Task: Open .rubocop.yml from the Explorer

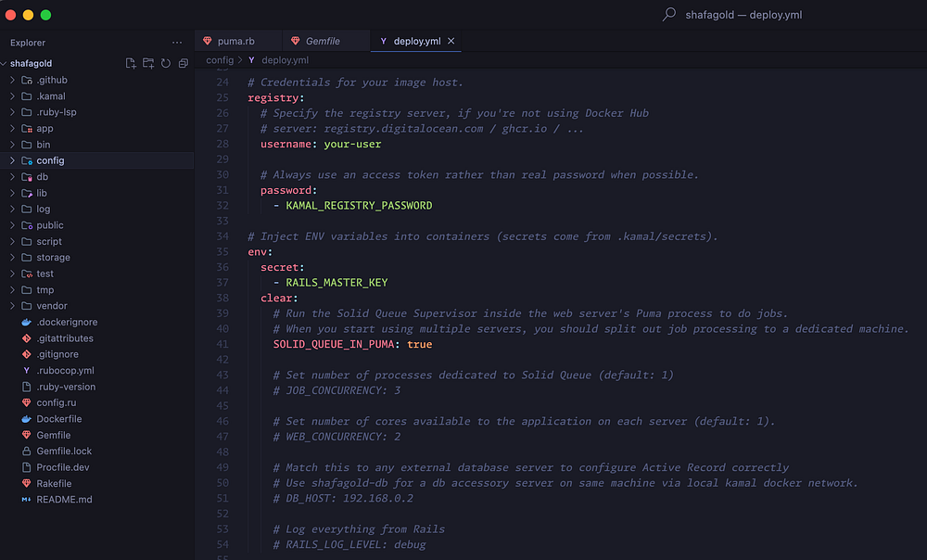Action: coord(65,371)
